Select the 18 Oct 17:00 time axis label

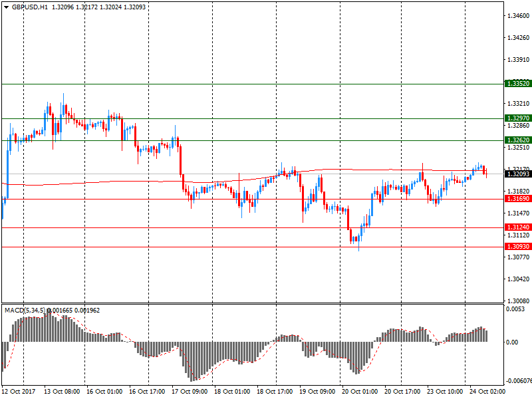coord(275,392)
